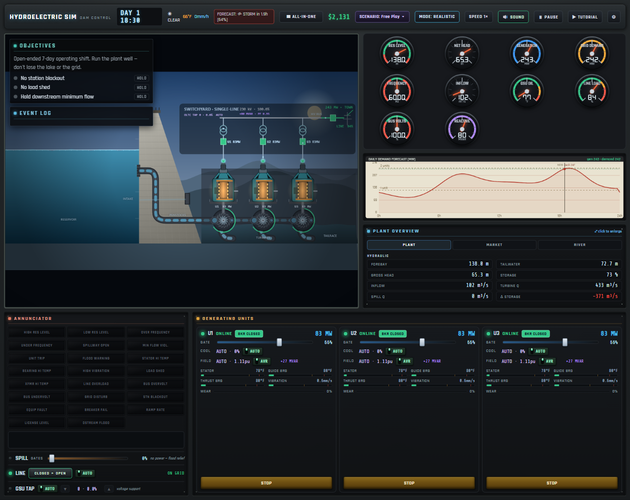Adjust the U3 gate slider

[550, 342]
